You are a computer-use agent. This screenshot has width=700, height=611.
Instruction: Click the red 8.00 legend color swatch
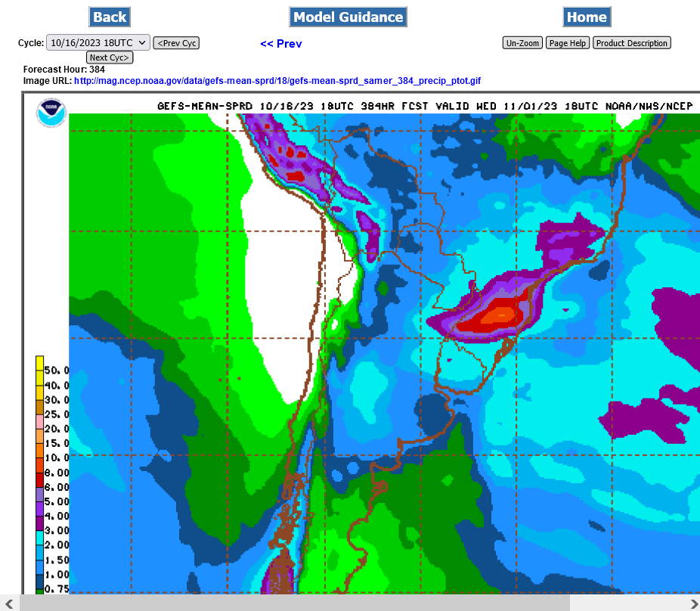tap(40, 479)
